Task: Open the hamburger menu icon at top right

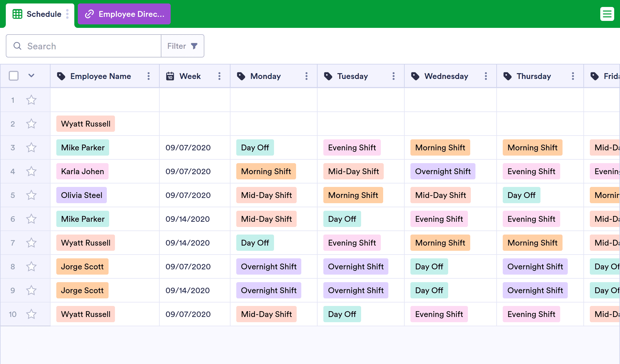Action: point(607,14)
